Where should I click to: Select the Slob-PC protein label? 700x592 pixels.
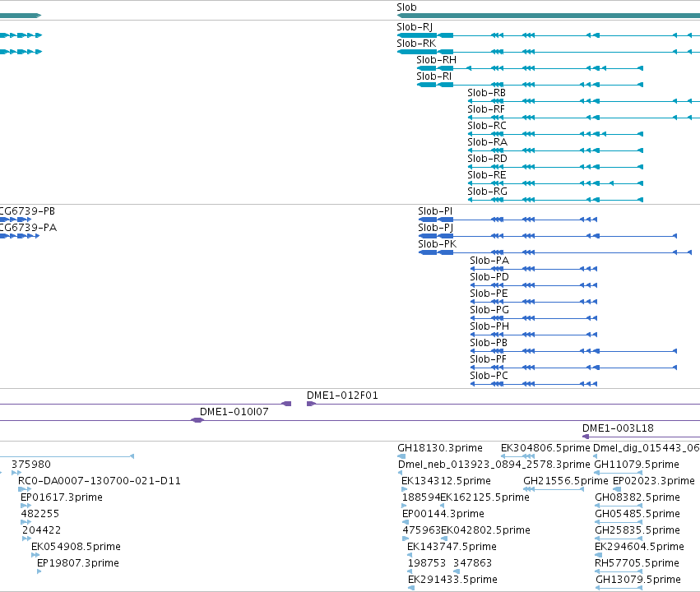tap(489, 376)
